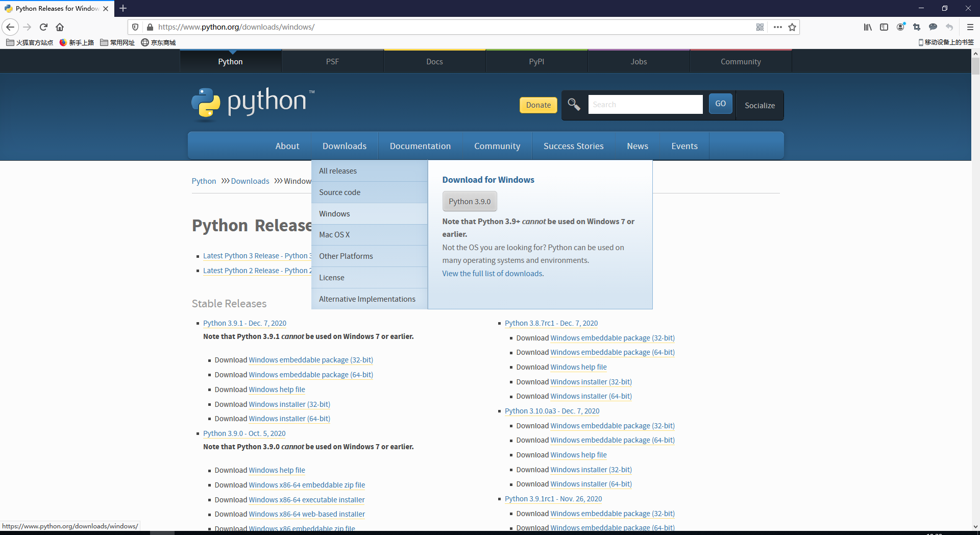
Task: Click the Python 3.9.0 download button
Action: click(470, 202)
